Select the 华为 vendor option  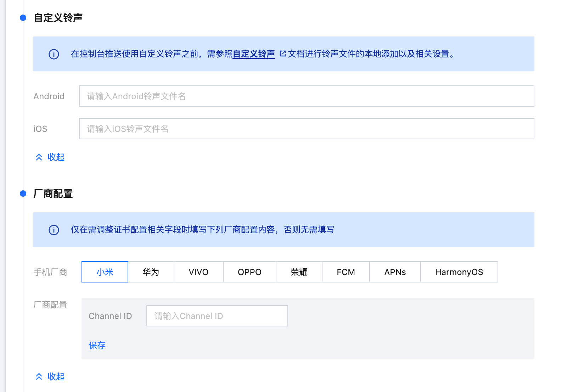pos(151,272)
